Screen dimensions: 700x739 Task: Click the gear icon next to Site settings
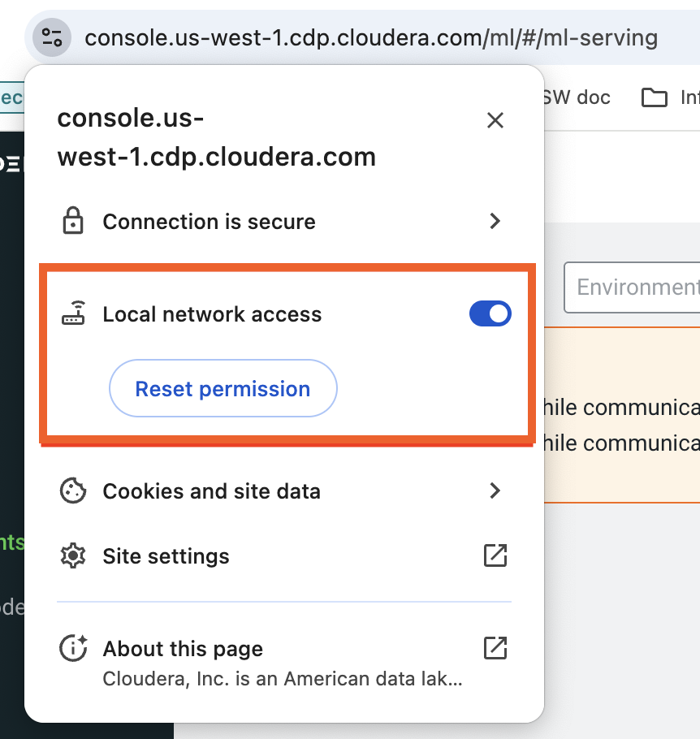tap(73, 556)
